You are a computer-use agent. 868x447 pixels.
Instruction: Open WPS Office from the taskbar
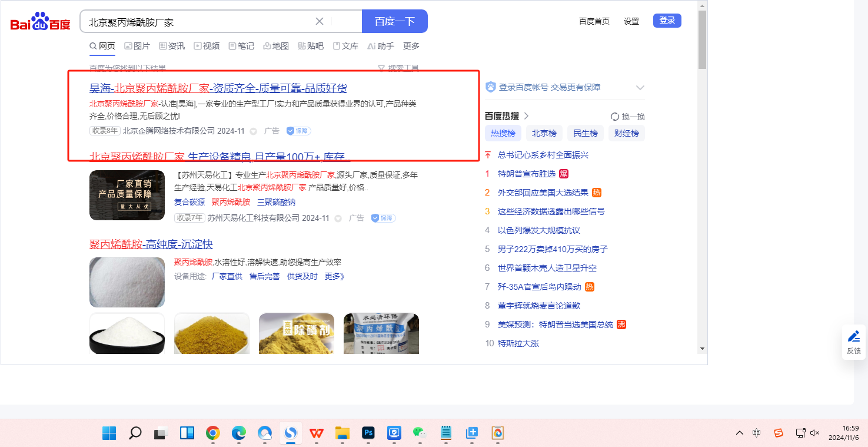click(317, 433)
